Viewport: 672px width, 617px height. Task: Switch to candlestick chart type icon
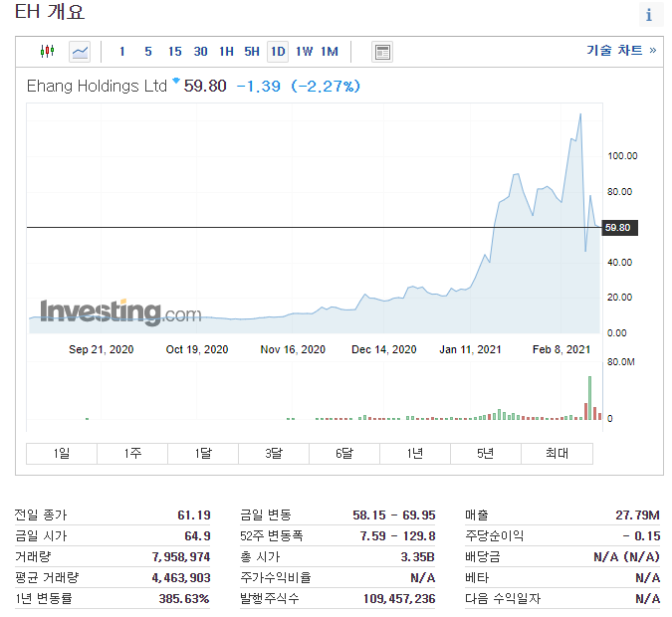pos(47,52)
